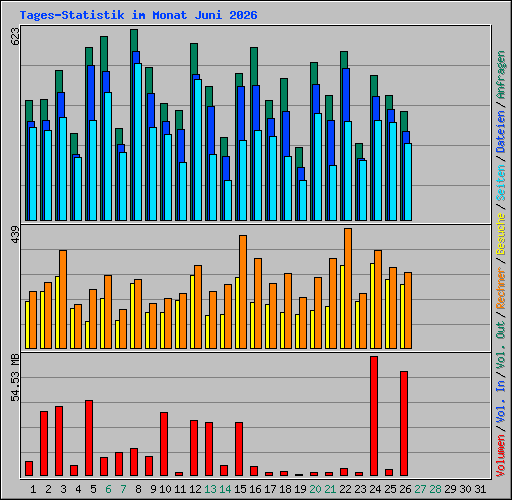
Task: Click the blue Dateien legend label
Action: (501, 131)
